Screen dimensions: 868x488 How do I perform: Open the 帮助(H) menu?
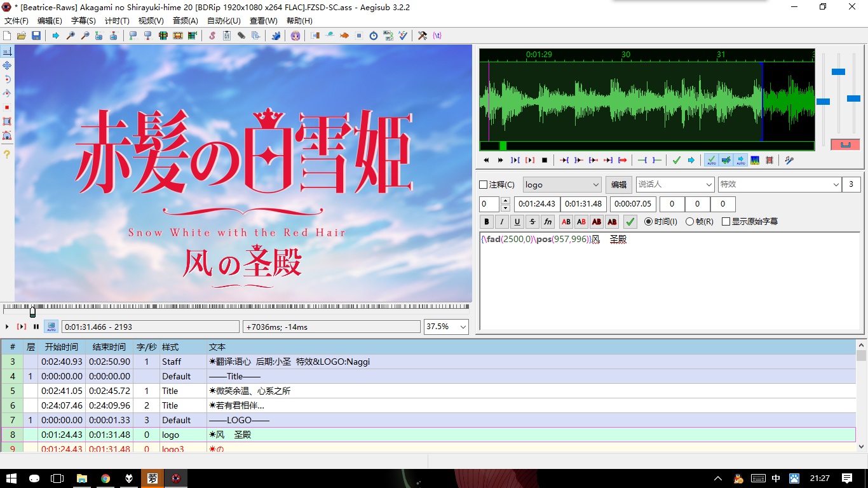tap(299, 21)
